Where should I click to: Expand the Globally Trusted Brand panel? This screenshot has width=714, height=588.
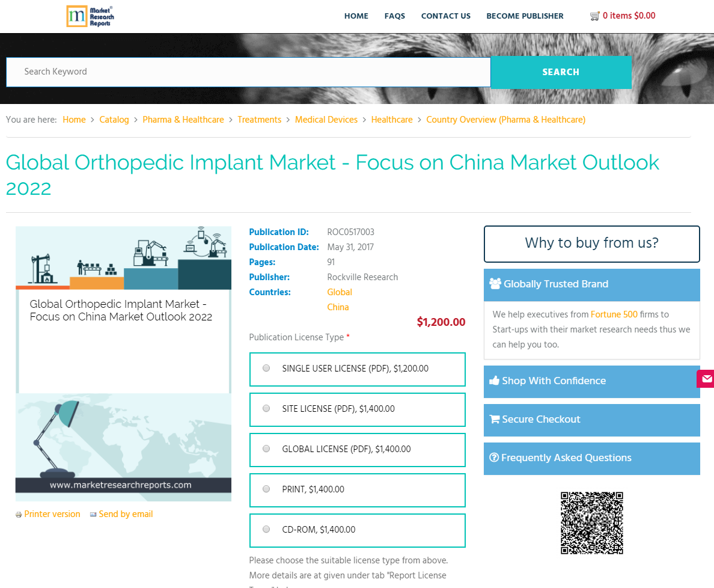591,284
